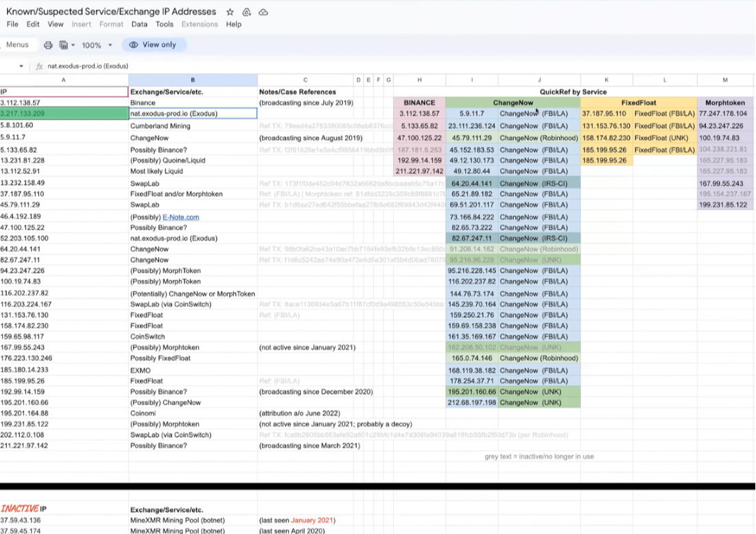Select the cell '(broadcasting since July 2019)'
This screenshot has height=534, width=756.
click(x=306, y=103)
